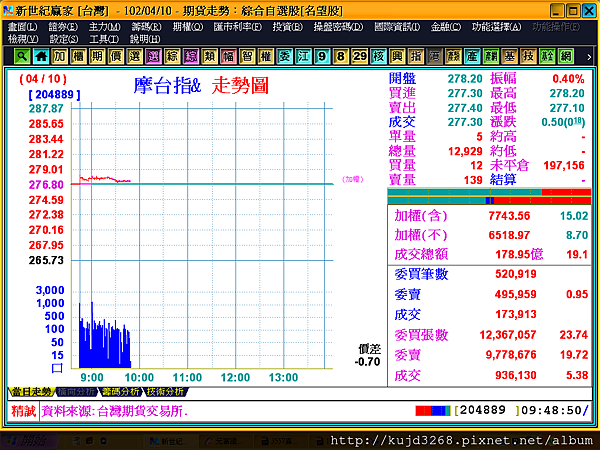Select the 開盤 value 278.20
Image resolution: width=600 pixels, height=450 pixels.
(x=465, y=79)
